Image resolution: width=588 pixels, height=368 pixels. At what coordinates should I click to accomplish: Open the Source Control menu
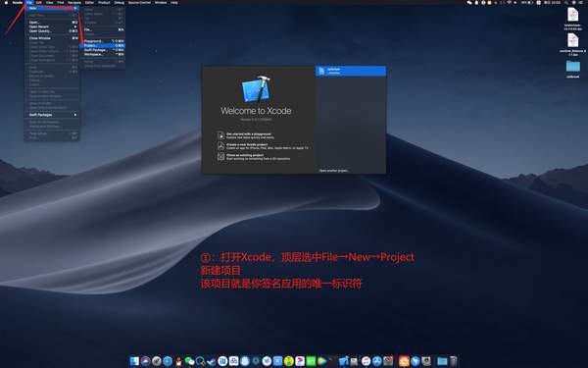139,2
